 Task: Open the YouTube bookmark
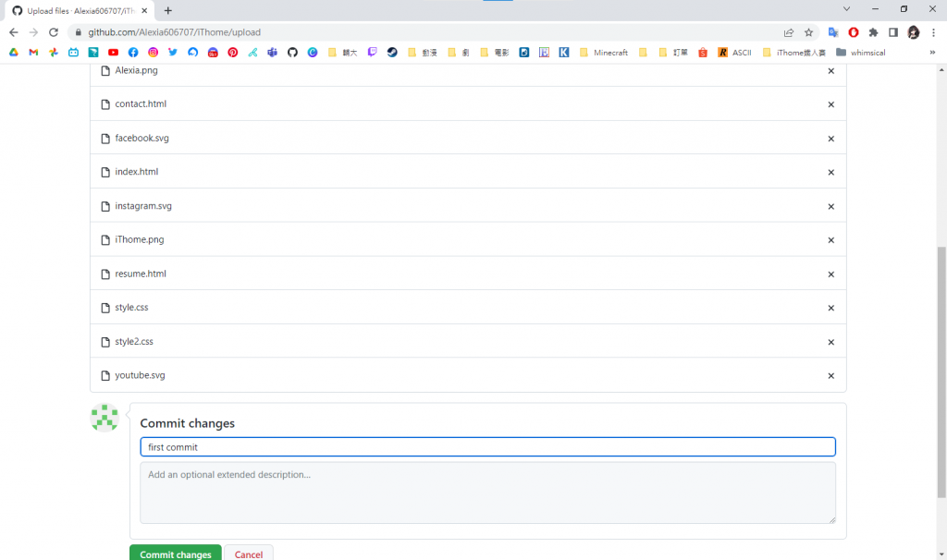[x=113, y=53]
